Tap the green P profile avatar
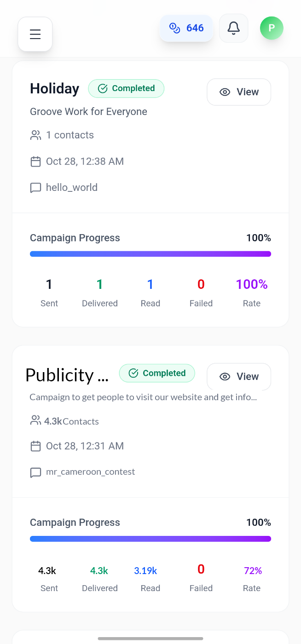 click(272, 28)
